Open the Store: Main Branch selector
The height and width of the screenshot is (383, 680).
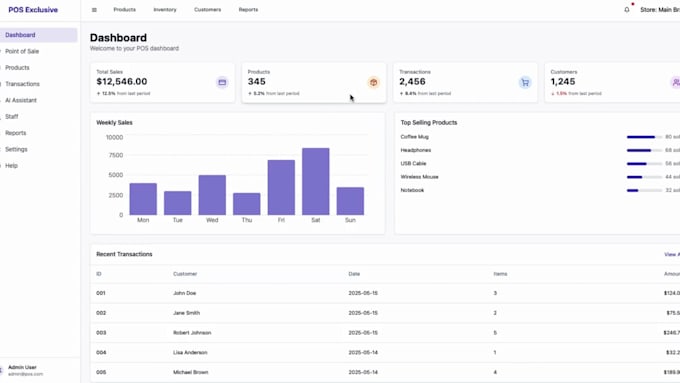pyautogui.click(x=660, y=10)
